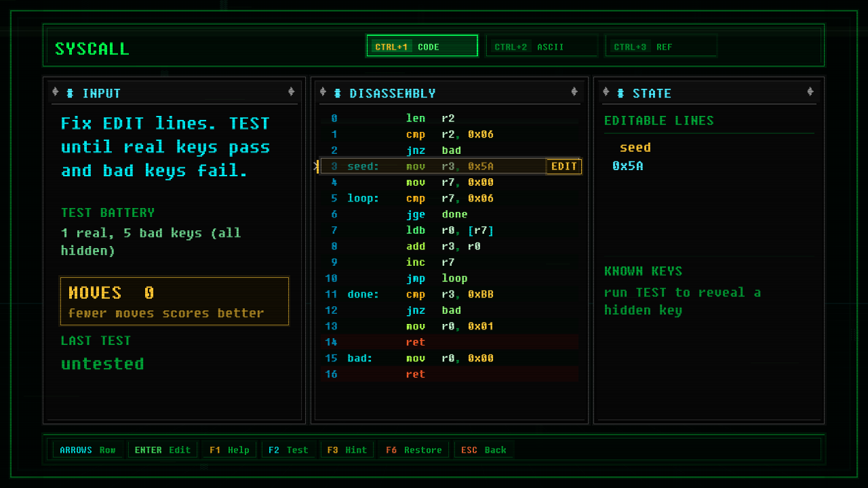Click the TEST BATTERY heading

[x=108, y=213]
